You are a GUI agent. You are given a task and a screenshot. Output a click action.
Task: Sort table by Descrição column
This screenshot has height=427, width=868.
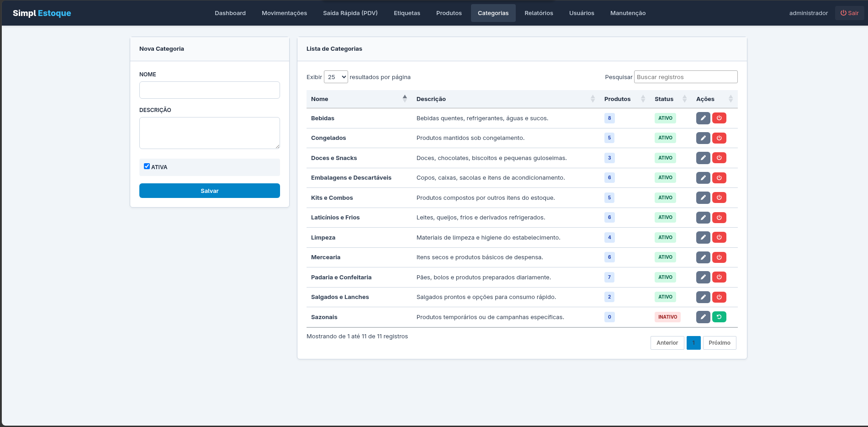[x=506, y=99]
